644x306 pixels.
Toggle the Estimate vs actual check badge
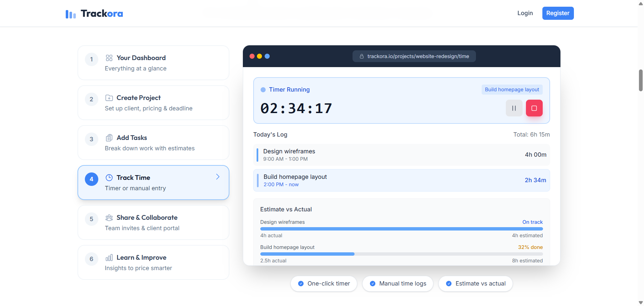point(449,284)
